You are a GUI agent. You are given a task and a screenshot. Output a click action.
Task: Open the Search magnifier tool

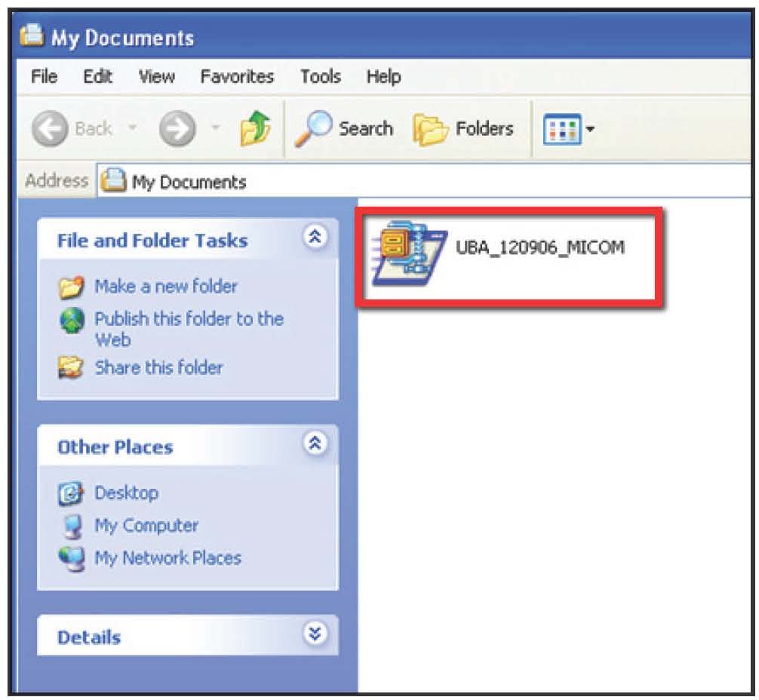pyautogui.click(x=344, y=129)
